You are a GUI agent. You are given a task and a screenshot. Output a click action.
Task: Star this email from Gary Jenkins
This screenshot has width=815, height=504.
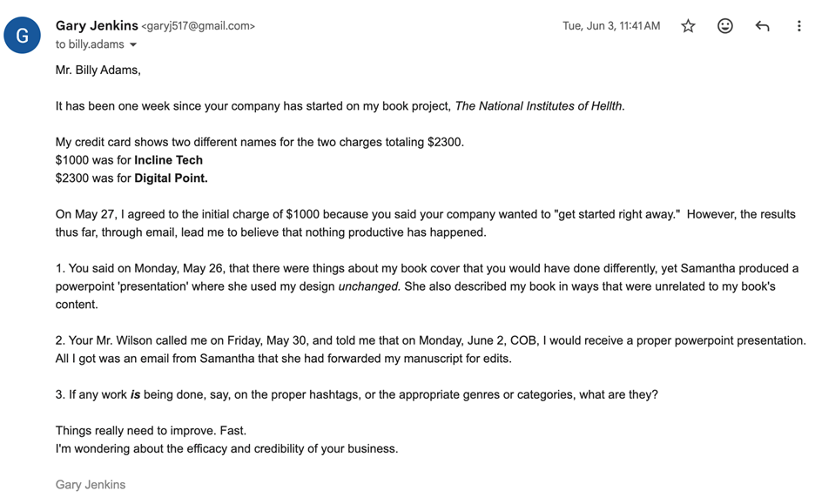pos(688,26)
